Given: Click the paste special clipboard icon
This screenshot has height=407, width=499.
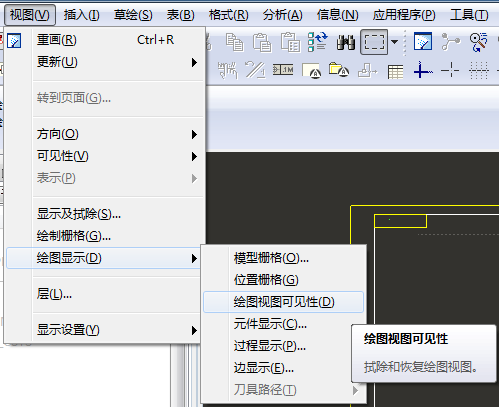Looking at the screenshot, I should [290, 42].
